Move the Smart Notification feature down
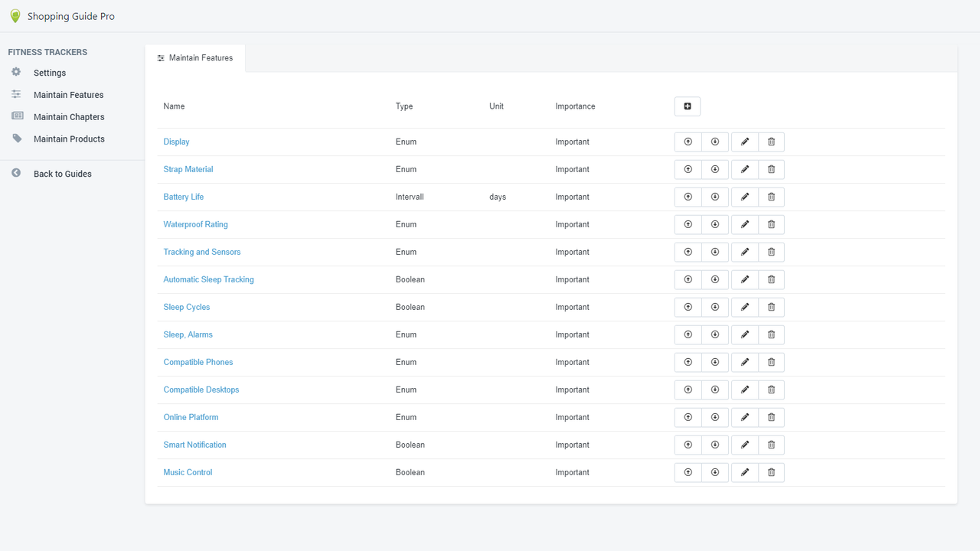Screen dimensions: 980x551 715,445
